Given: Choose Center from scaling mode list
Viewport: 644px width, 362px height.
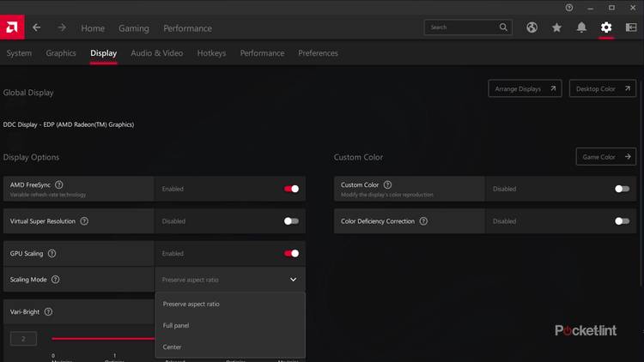Looking at the screenshot, I should click(173, 347).
